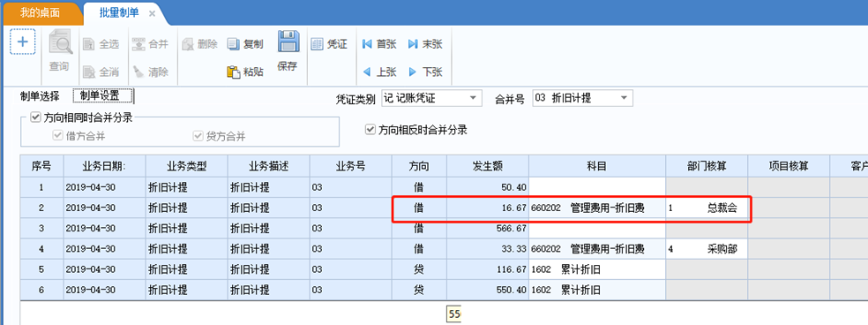Click amount 16.67 cell
Viewport: 868px width, 325px height.
488,208
